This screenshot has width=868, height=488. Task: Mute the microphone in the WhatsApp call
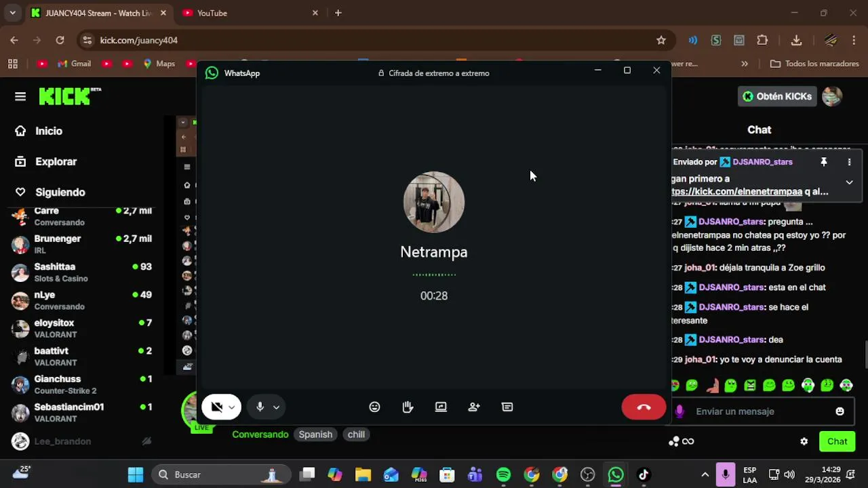coord(260,407)
